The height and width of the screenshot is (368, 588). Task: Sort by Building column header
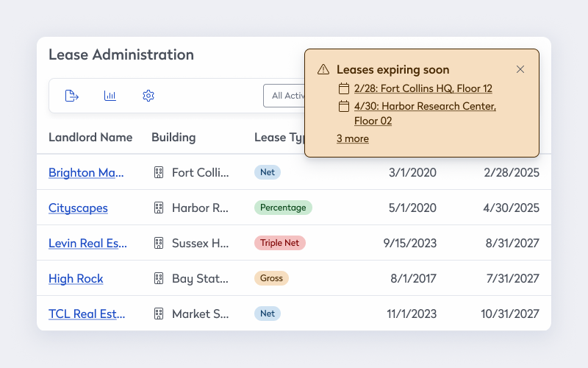pos(173,138)
